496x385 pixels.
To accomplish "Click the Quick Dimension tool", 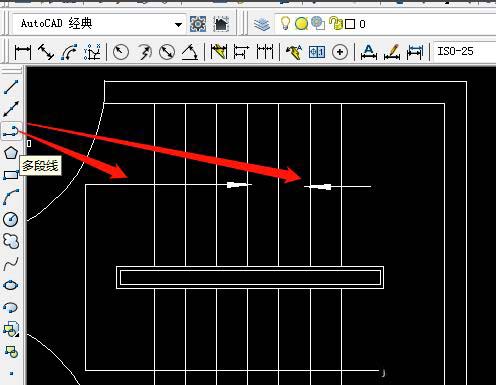I will click(x=219, y=52).
